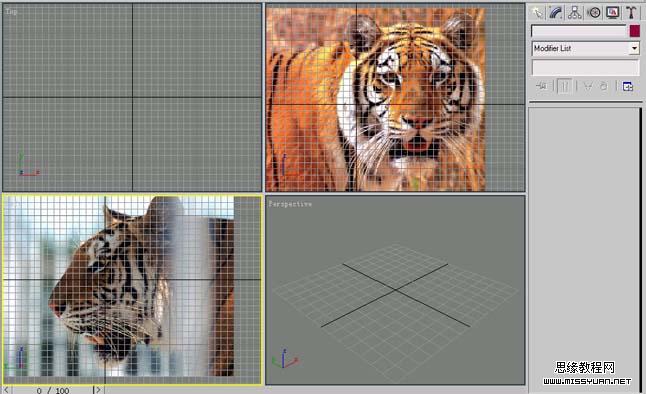The width and height of the screenshot is (646, 394).
Task: Open the Hierarchy panel tab
Action: tap(574, 13)
